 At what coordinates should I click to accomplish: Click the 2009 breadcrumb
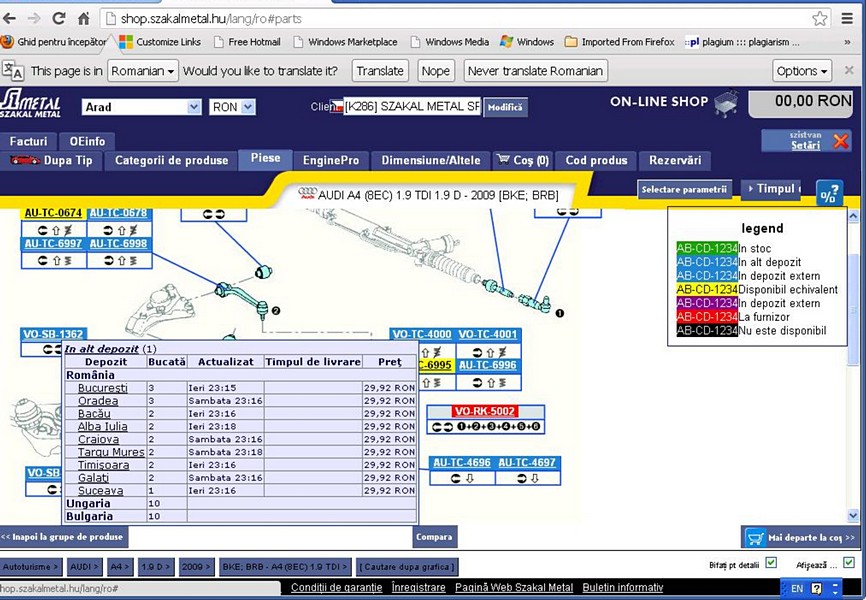click(x=196, y=567)
